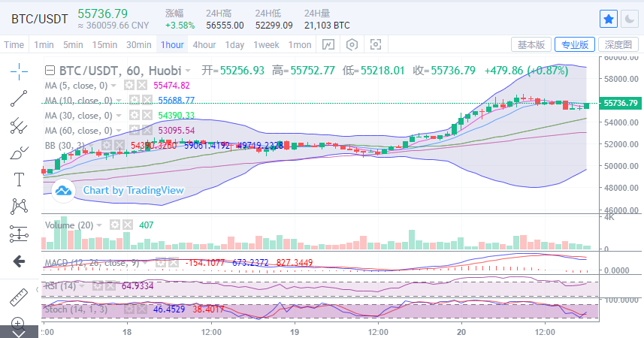Screen dimensions: 644x338
Task: Activate the zoom-in magnifier tool
Action: click(x=17, y=323)
